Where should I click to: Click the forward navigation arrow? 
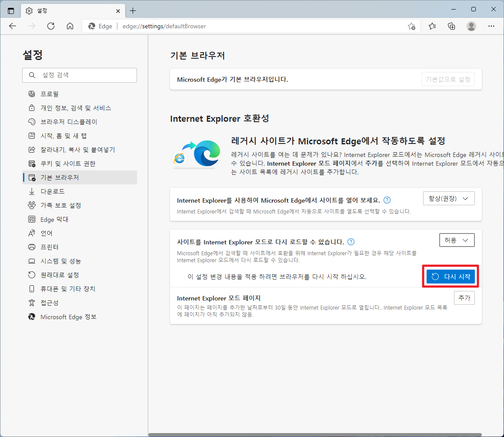pyautogui.click(x=31, y=26)
